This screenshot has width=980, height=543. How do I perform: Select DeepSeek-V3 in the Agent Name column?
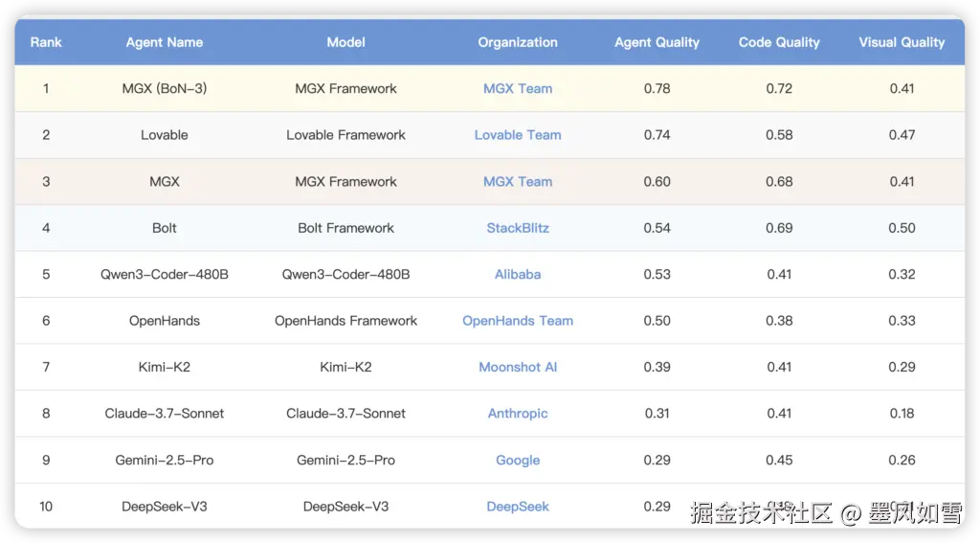(165, 506)
